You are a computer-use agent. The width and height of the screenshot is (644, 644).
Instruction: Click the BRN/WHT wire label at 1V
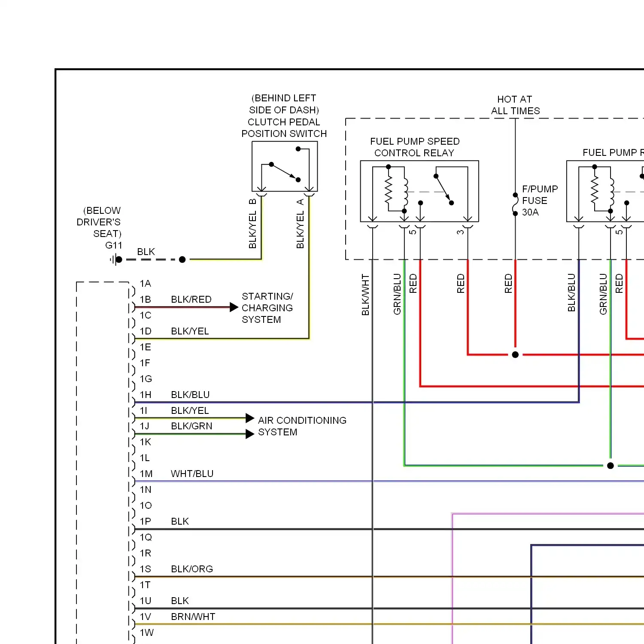pyautogui.click(x=193, y=617)
